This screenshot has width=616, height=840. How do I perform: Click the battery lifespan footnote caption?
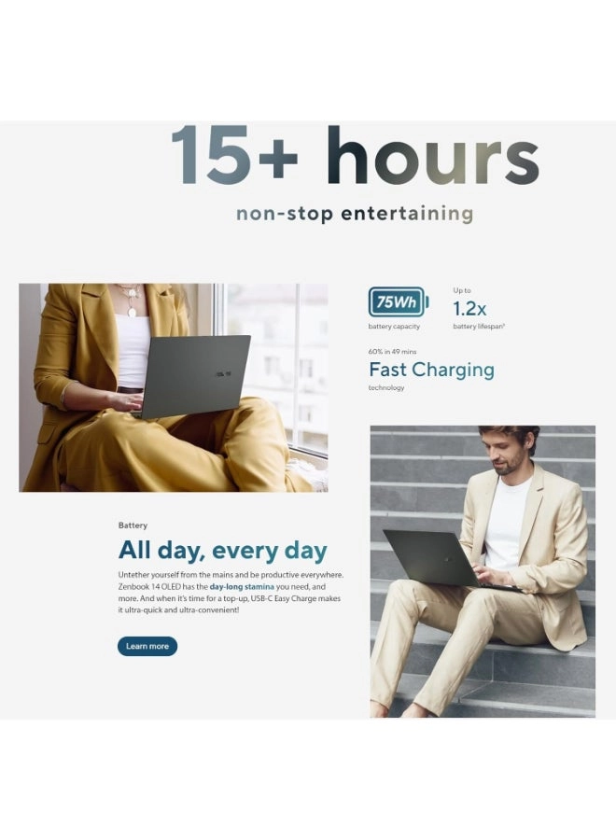pos(479,327)
